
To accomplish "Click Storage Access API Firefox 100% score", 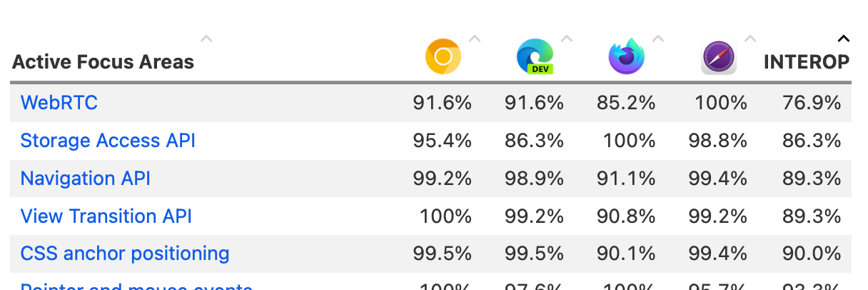I will pyautogui.click(x=628, y=141).
